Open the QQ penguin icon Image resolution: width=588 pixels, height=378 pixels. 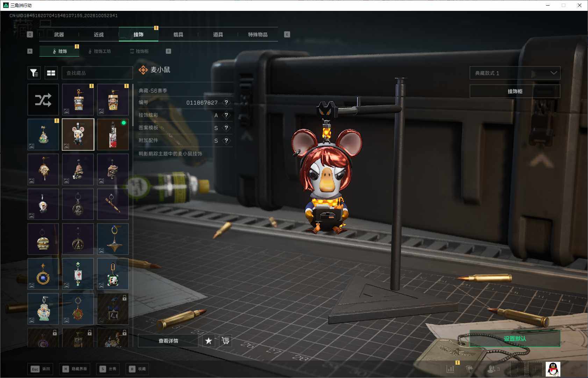553,369
